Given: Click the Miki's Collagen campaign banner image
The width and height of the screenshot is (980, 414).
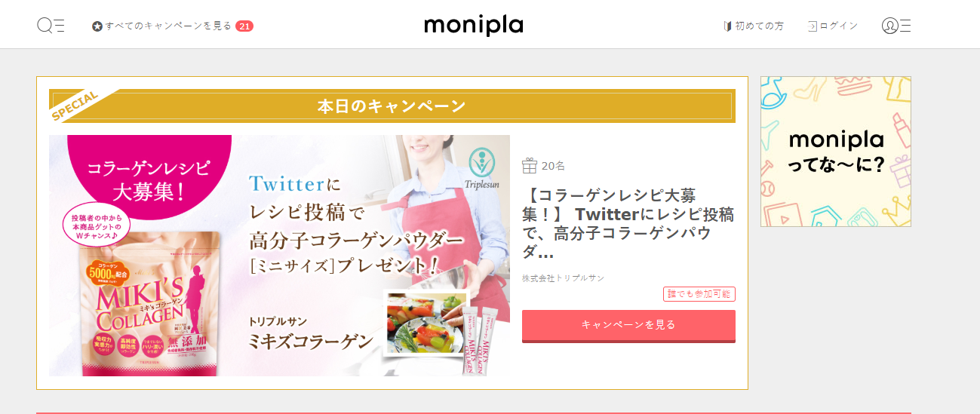Looking at the screenshot, I should [x=279, y=256].
